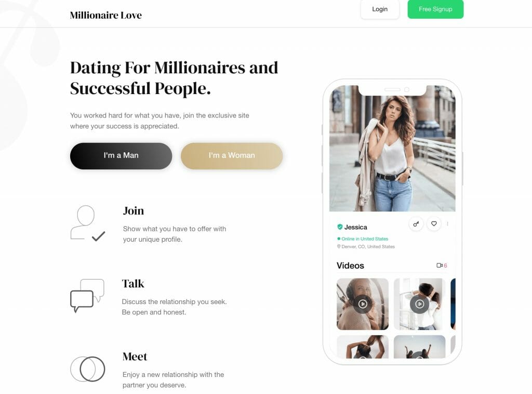Click the key icon beside Jessica

pos(416,224)
